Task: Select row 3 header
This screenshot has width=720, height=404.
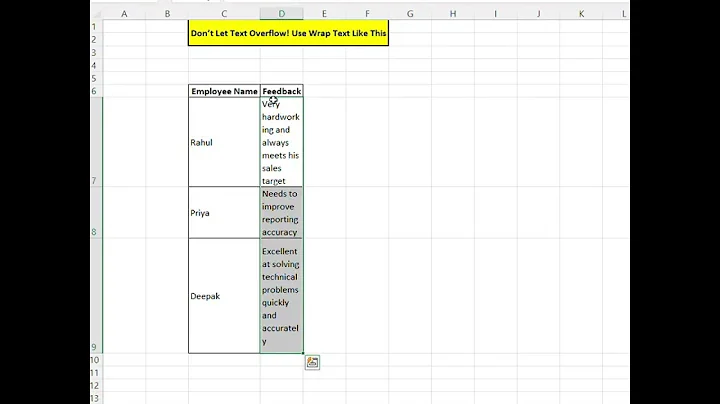Action: (96, 52)
